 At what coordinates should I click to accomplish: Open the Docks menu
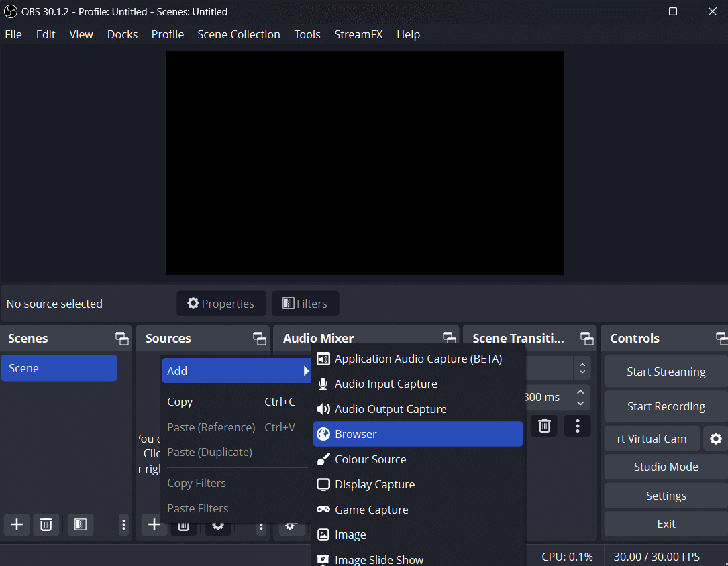(x=122, y=34)
